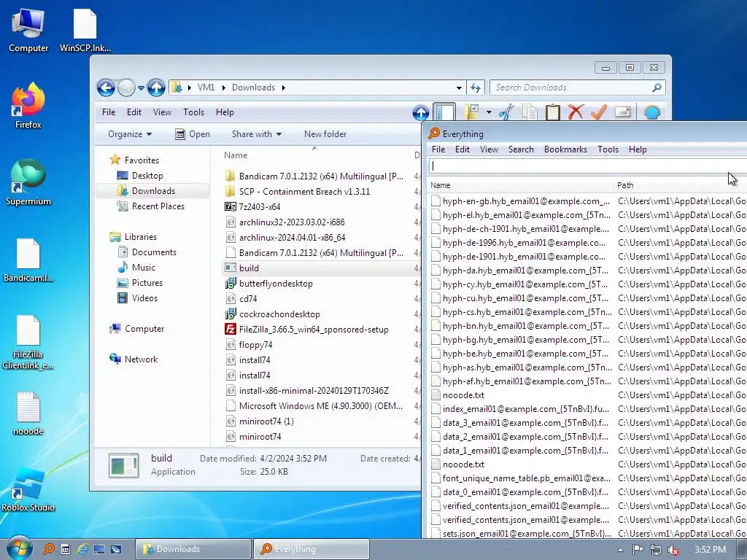This screenshot has width=747, height=560.
Task: Select the SCP - Containment Breach v1.3.11 folder
Action: (304, 192)
